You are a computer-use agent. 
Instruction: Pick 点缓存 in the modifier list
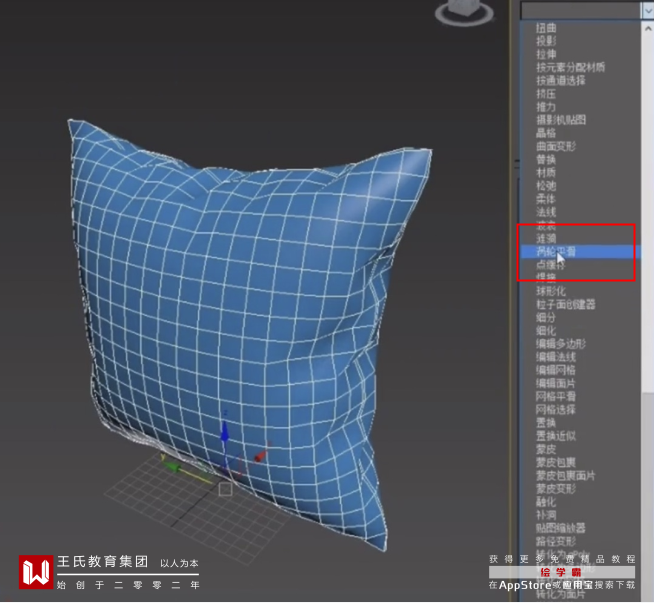point(551,265)
